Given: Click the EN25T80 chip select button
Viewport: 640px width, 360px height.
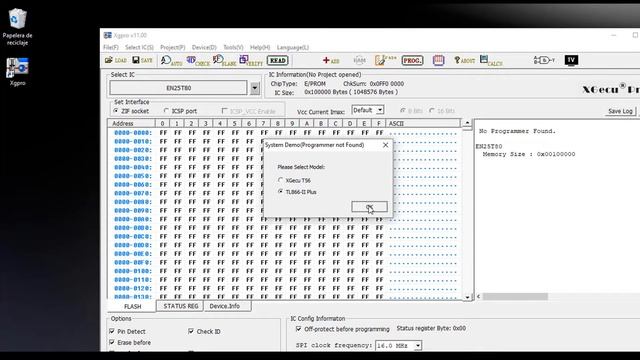Looking at the screenshot, I should pos(178,88).
